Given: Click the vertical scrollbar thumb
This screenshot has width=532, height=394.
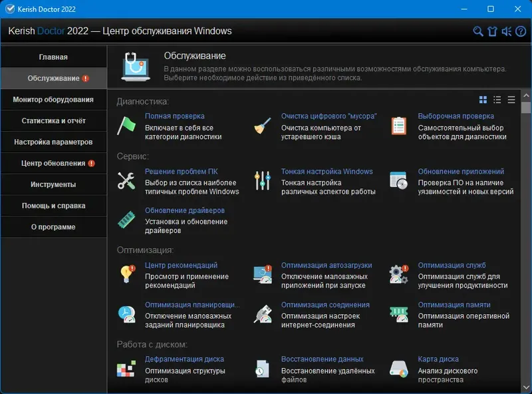Looking at the screenshot, I should pyautogui.click(x=526, y=108).
